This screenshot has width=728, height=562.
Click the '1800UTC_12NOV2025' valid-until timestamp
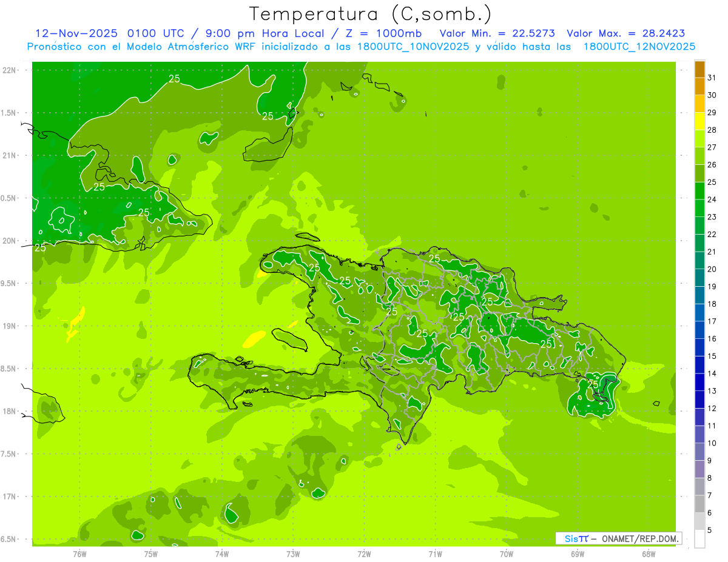(x=639, y=47)
